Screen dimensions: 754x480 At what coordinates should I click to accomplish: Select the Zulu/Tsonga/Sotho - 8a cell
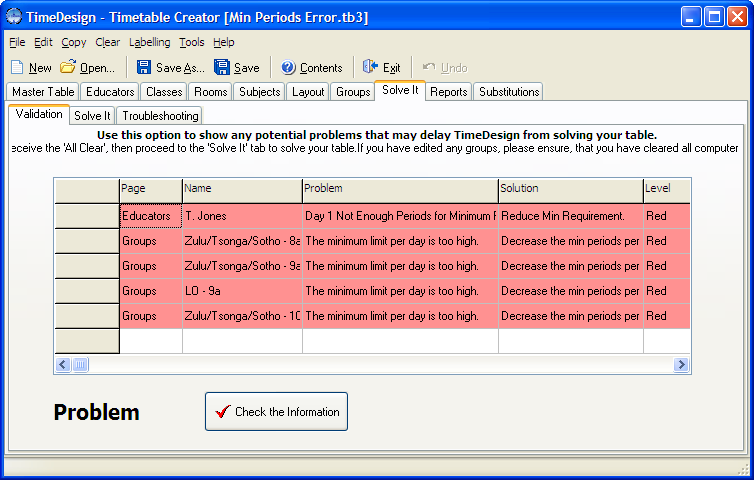pos(242,241)
